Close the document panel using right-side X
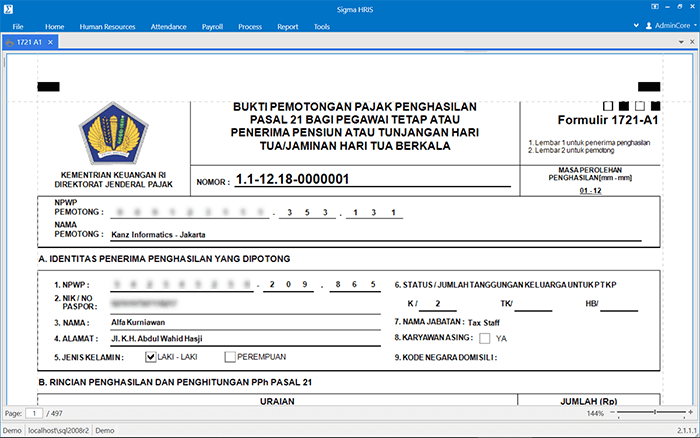Screen dimensions: 700x438 point(692,42)
